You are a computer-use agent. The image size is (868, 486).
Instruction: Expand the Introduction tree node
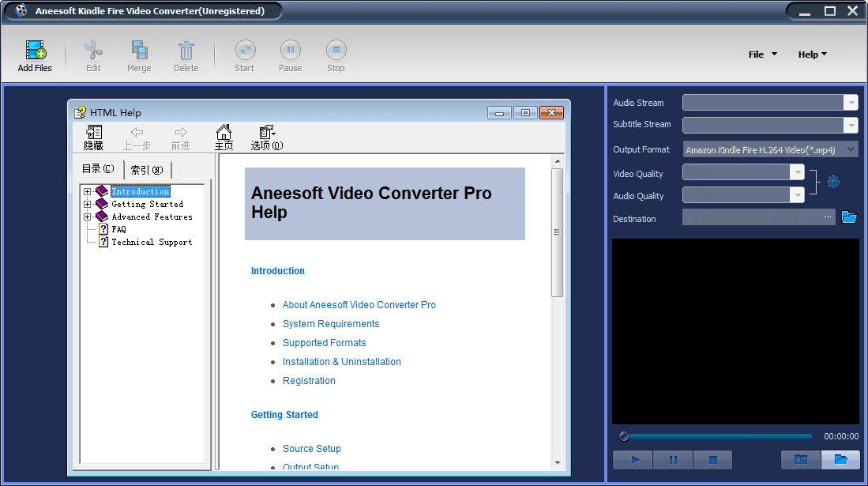(x=88, y=191)
